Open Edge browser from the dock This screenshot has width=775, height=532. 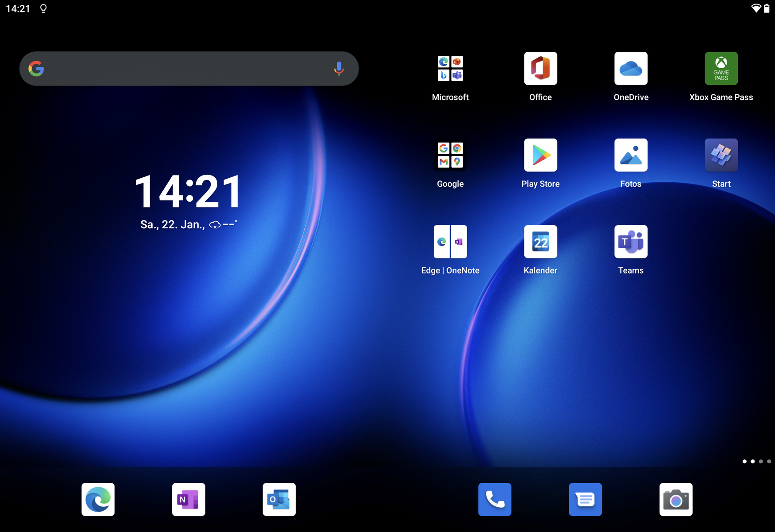point(98,500)
